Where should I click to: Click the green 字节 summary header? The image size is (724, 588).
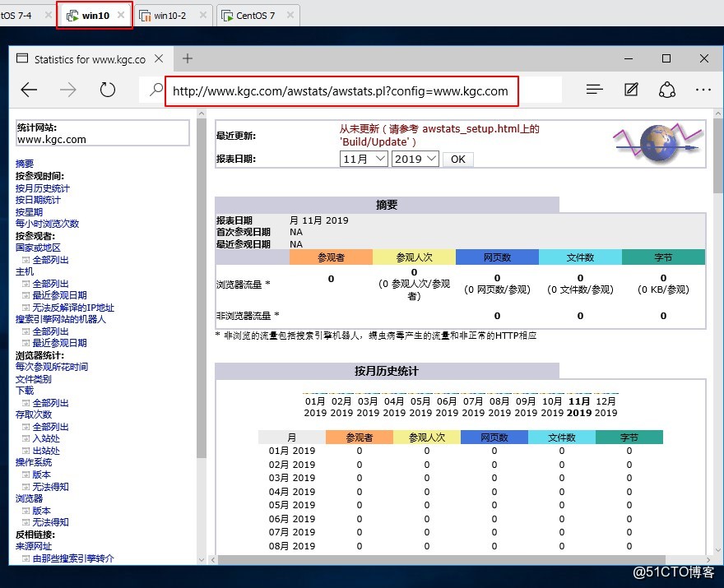(x=663, y=257)
